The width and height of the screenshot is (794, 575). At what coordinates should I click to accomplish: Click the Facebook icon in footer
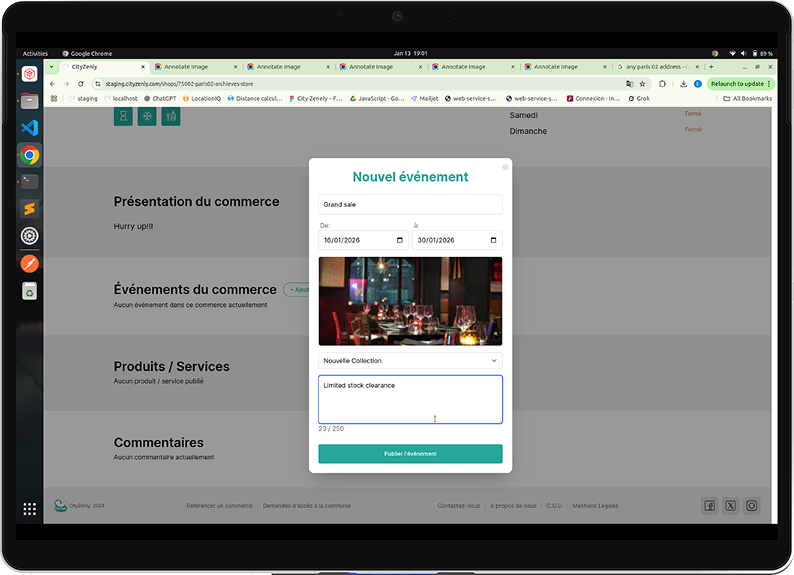click(x=709, y=506)
